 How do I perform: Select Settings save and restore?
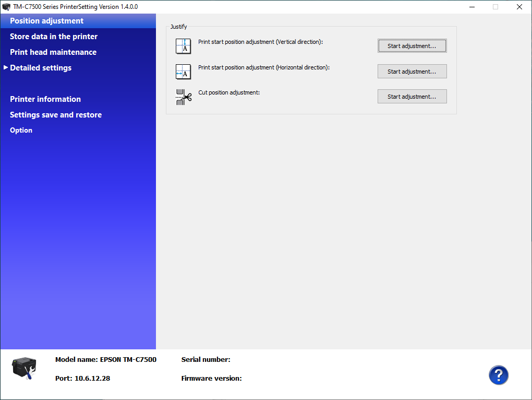point(55,115)
